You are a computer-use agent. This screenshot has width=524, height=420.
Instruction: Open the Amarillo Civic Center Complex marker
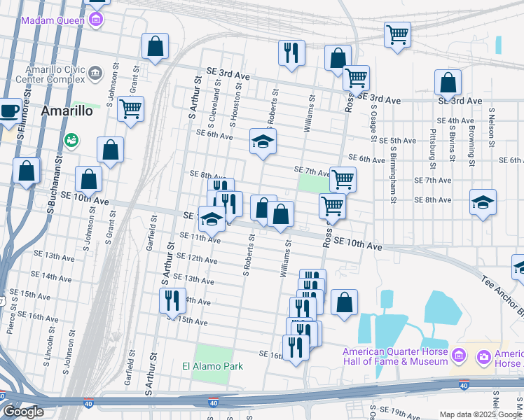click(x=95, y=72)
